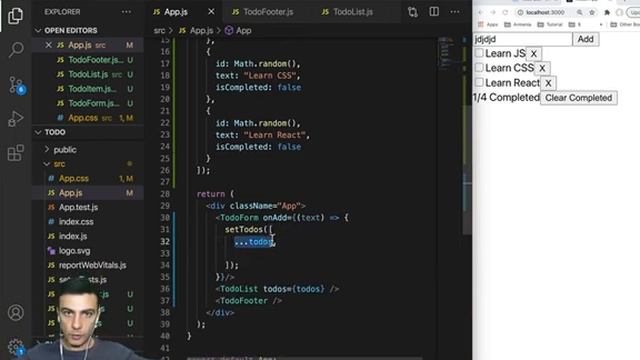The width and height of the screenshot is (640, 360).
Task: Switch to the App.js editor tab
Action: 176,12
